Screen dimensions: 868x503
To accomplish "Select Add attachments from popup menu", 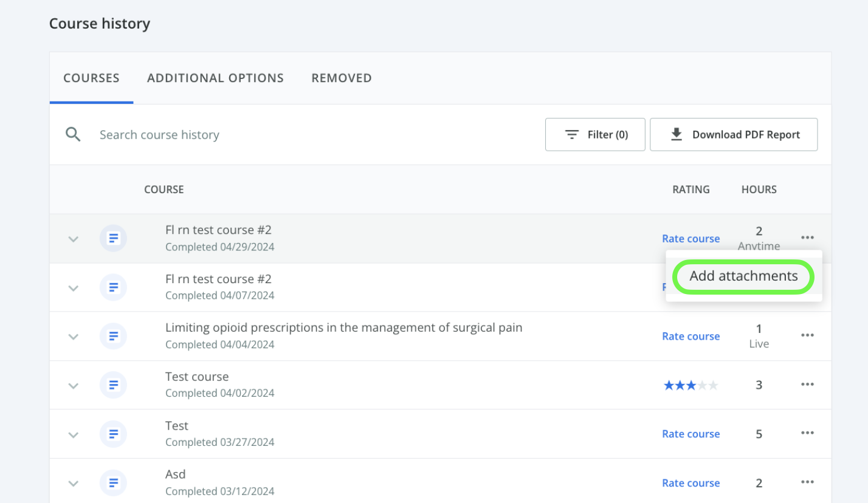I will 743,276.
